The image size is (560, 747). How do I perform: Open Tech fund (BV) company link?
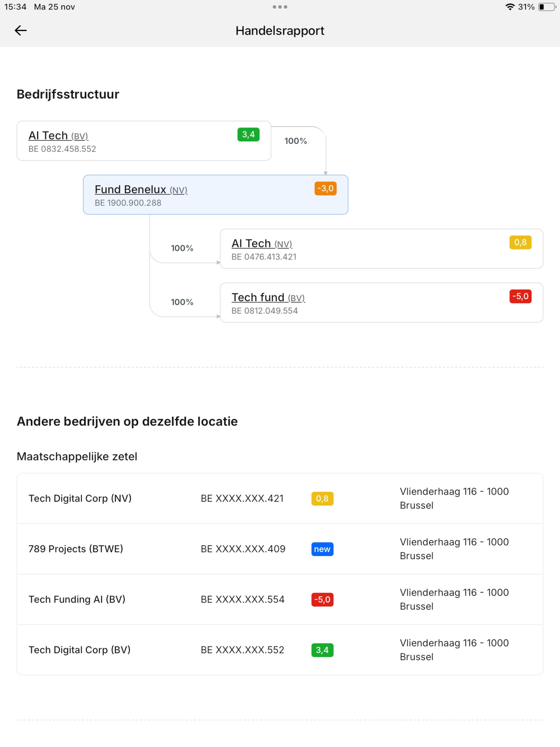(268, 297)
